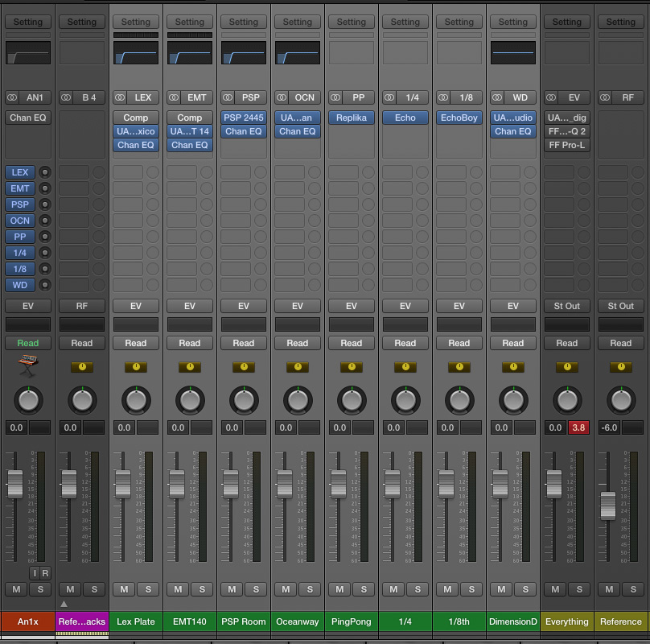This screenshot has height=644, width=650.
Task: Open FF Pro-L plugin on Everything channel
Action: pyautogui.click(x=567, y=145)
